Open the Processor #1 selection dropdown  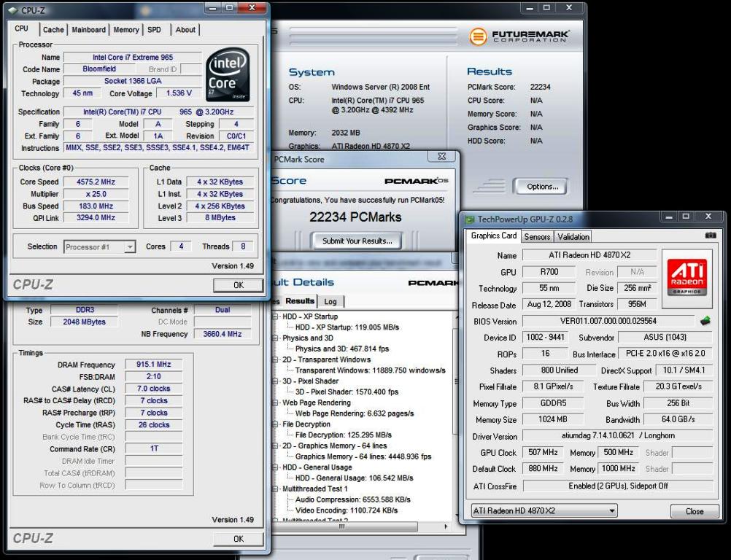click(130, 246)
